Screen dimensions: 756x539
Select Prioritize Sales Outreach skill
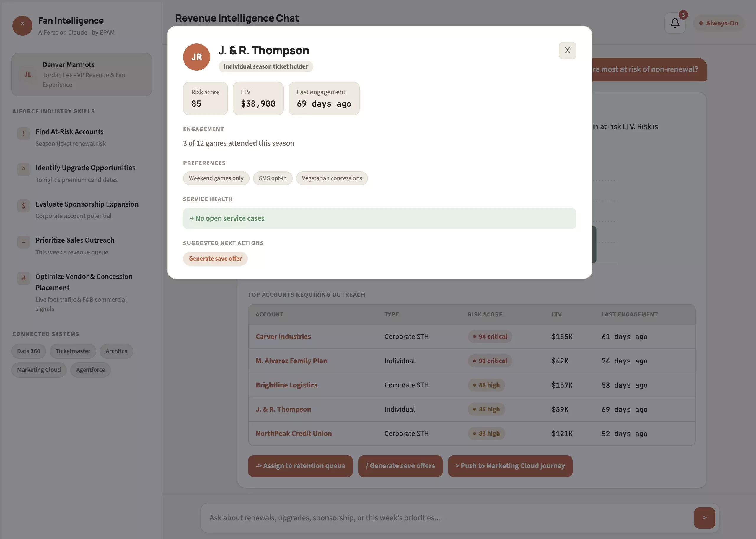[x=82, y=246]
